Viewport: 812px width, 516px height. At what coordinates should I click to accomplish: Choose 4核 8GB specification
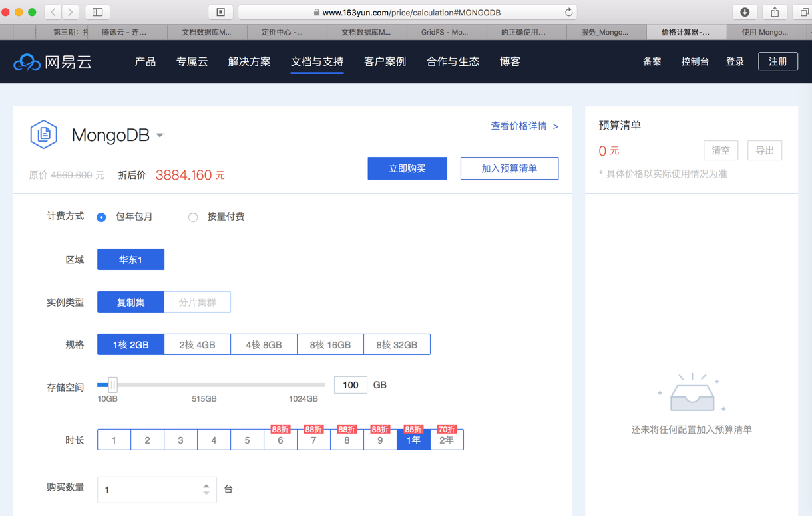(264, 344)
